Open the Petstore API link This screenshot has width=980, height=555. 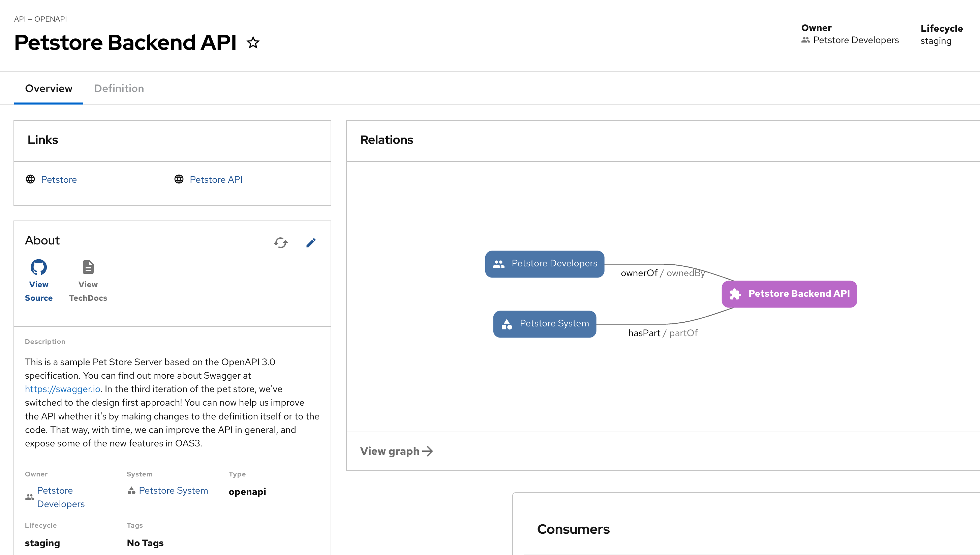click(216, 179)
